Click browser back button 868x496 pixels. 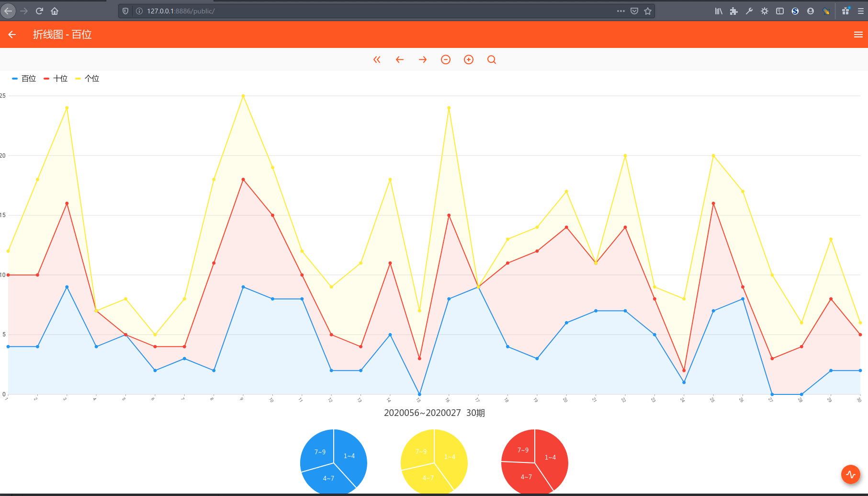[8, 11]
